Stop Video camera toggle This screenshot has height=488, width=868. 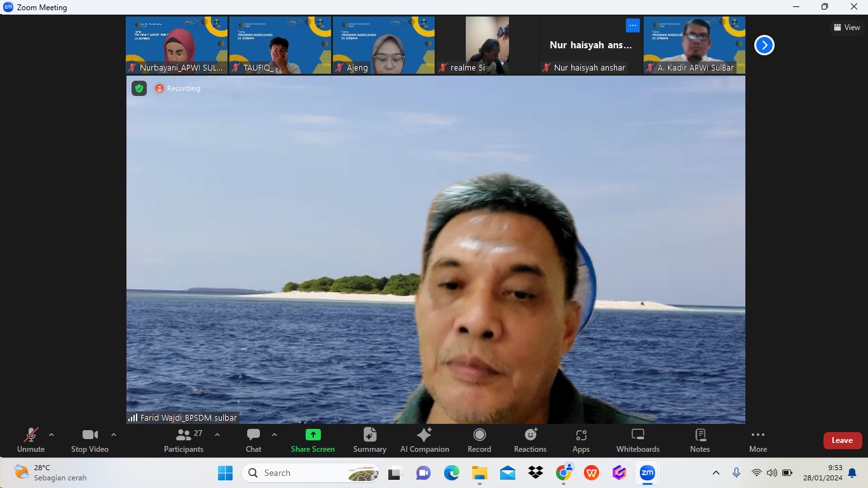(x=90, y=440)
